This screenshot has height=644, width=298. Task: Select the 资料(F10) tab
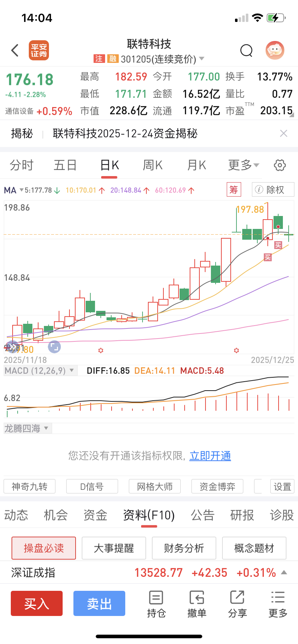click(149, 515)
